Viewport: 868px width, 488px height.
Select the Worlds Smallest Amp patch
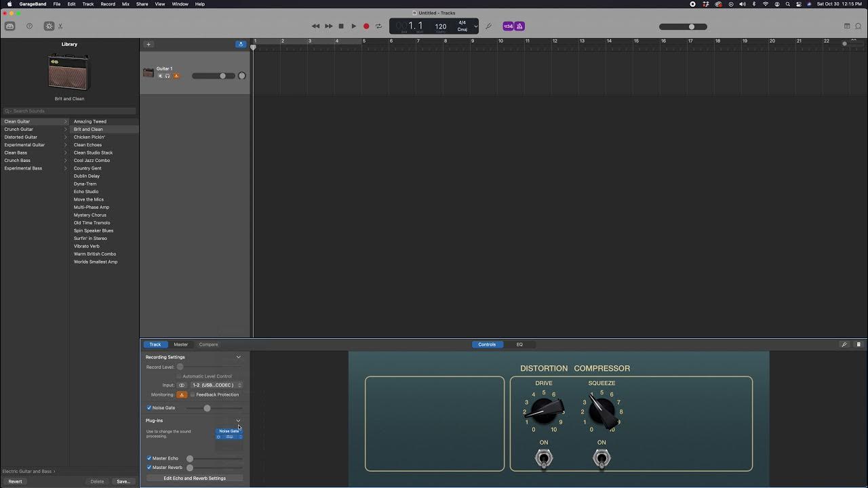[x=96, y=262]
